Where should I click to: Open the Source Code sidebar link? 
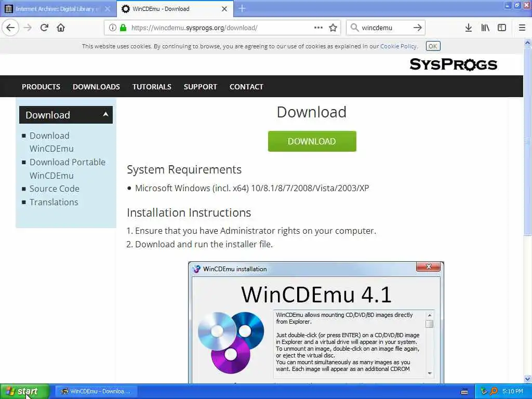[54, 189]
